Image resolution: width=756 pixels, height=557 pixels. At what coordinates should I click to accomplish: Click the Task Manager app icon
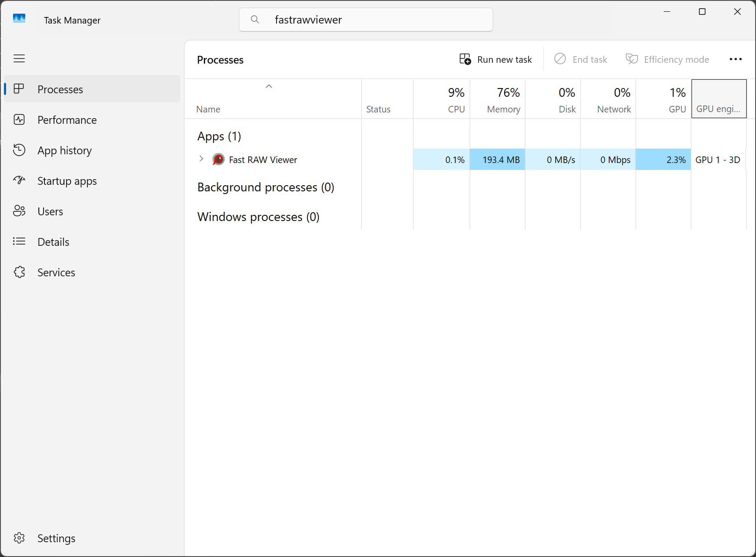point(19,19)
